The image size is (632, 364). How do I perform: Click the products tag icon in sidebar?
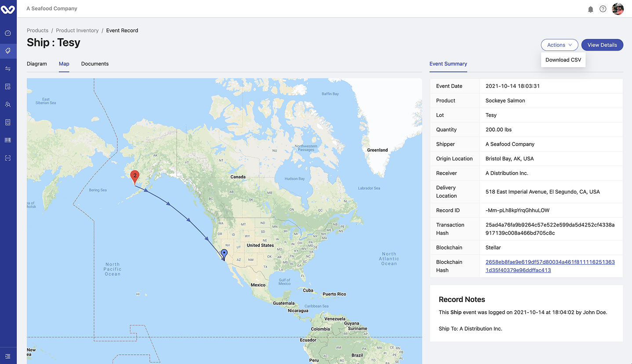tap(8, 51)
